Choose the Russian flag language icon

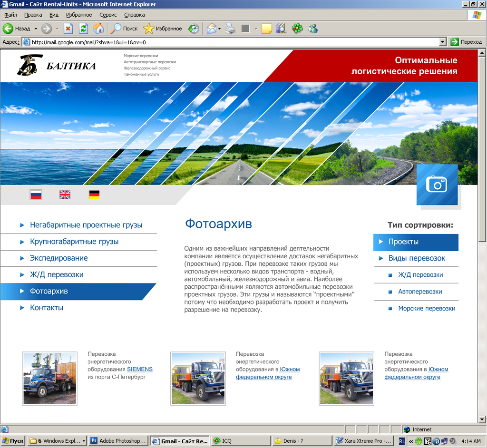click(36, 195)
